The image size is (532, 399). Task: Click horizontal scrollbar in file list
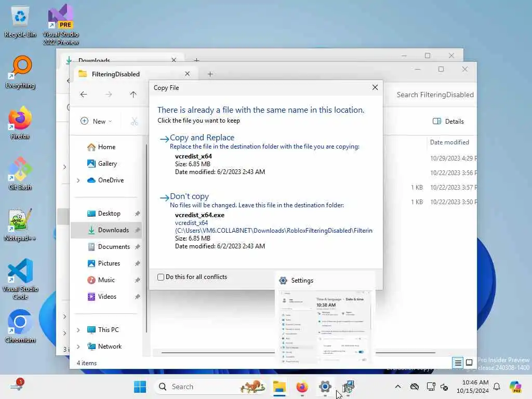(x=298, y=353)
